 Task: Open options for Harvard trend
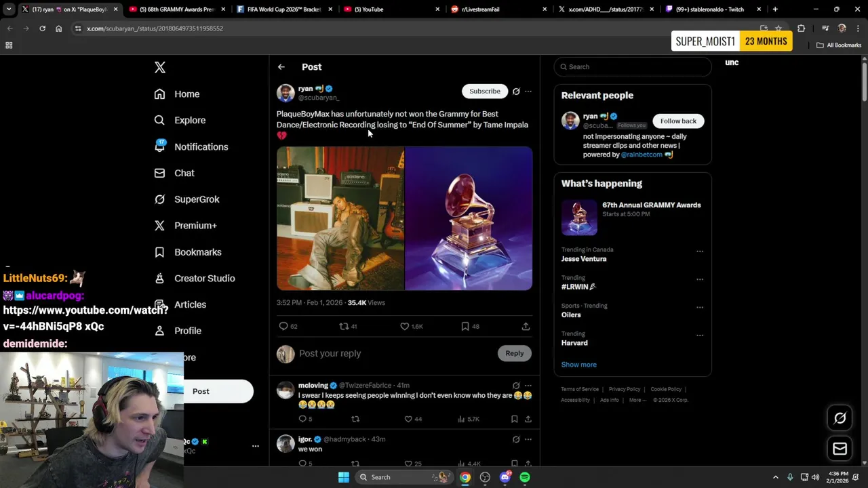(700, 335)
